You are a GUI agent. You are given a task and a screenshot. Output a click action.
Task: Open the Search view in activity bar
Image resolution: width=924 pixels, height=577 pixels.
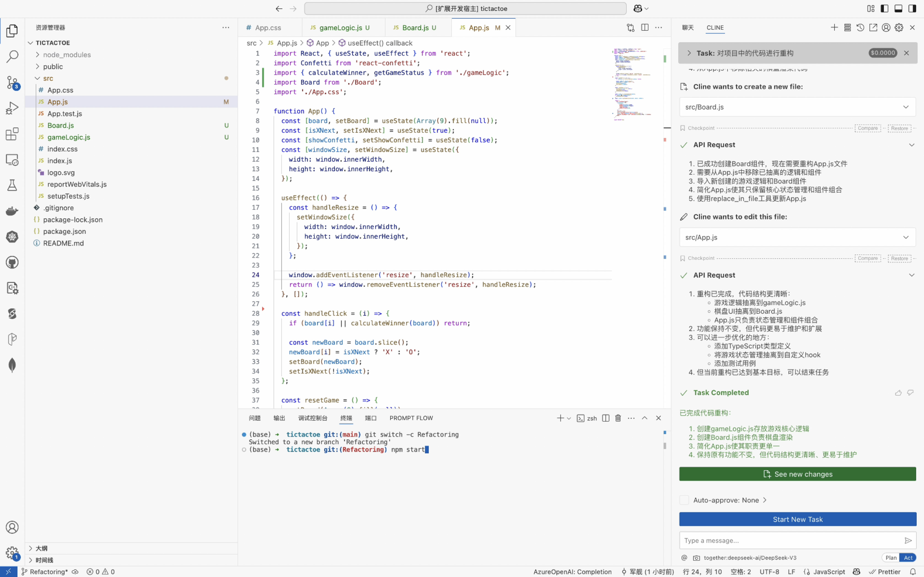click(12, 56)
